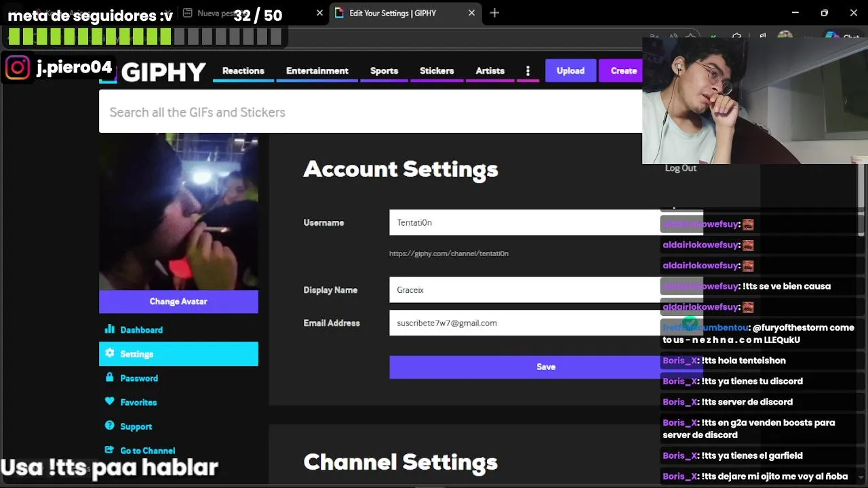Focus the Search all the GIFs field
This screenshot has height=488, width=868.
pos(370,112)
